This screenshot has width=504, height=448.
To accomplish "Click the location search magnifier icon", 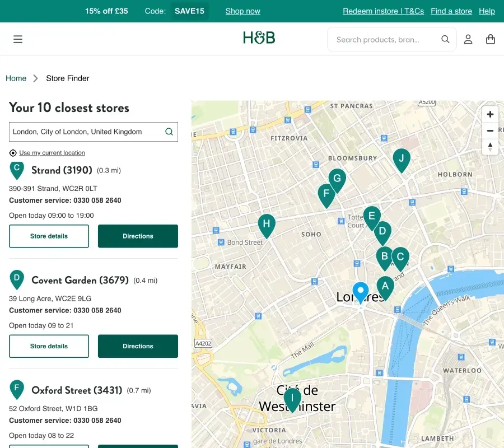I will [x=169, y=132].
